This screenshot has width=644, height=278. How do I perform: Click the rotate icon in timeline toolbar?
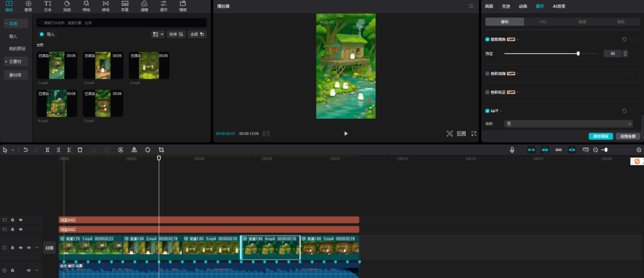pyautogui.click(x=147, y=150)
